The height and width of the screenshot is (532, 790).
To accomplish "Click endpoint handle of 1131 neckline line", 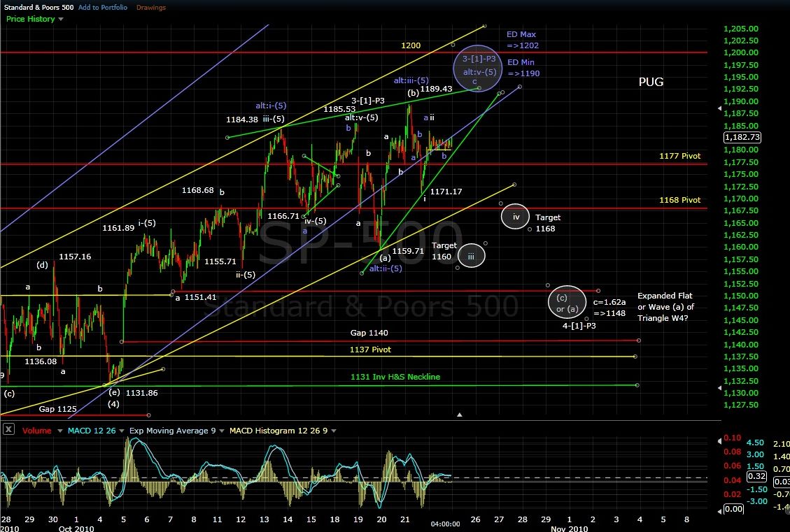I will (x=637, y=385).
